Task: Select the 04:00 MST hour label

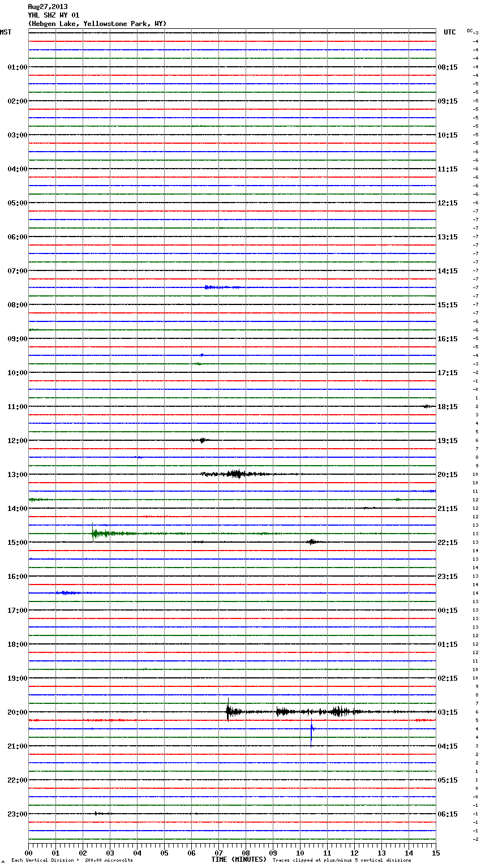Action: (17, 169)
